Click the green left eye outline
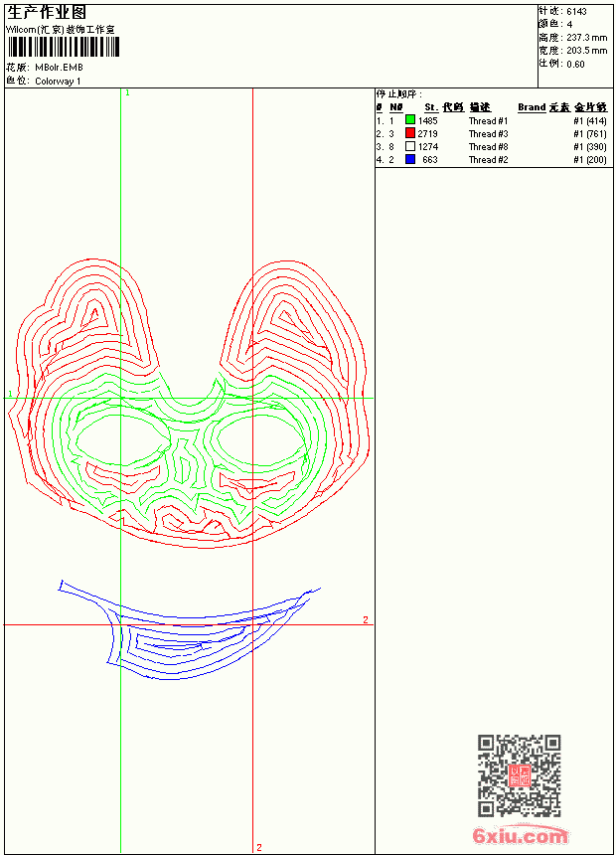 [123, 441]
